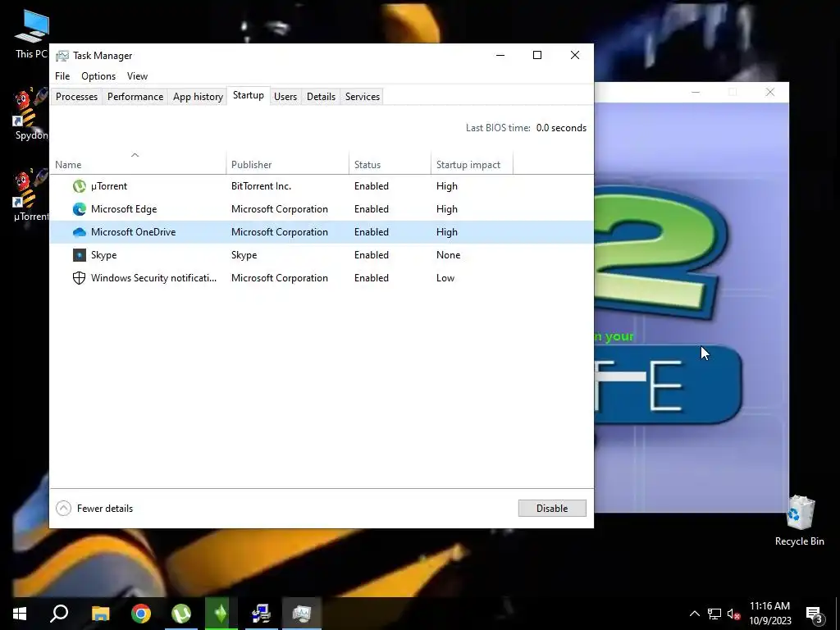
Task: Select the Windows Security notificati... name text
Action: click(153, 278)
